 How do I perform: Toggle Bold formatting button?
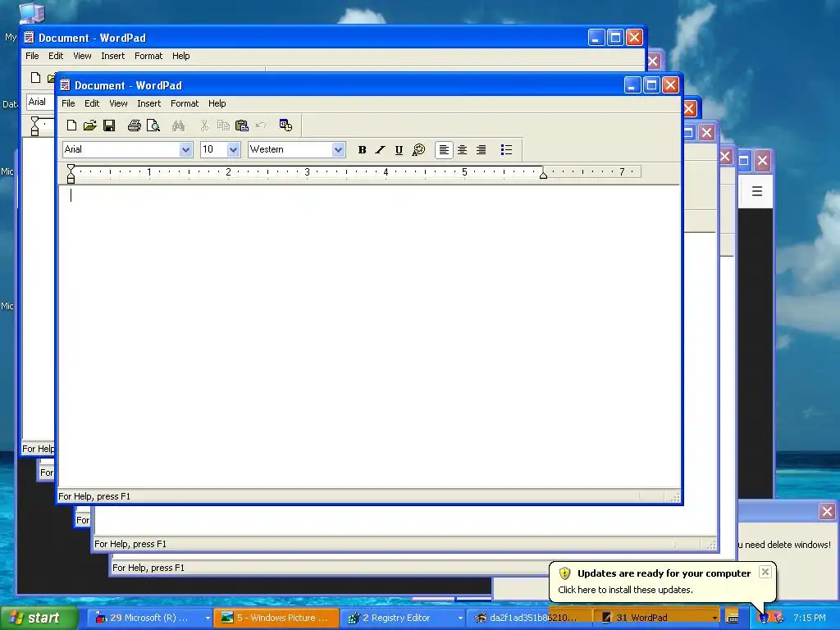pyautogui.click(x=362, y=150)
